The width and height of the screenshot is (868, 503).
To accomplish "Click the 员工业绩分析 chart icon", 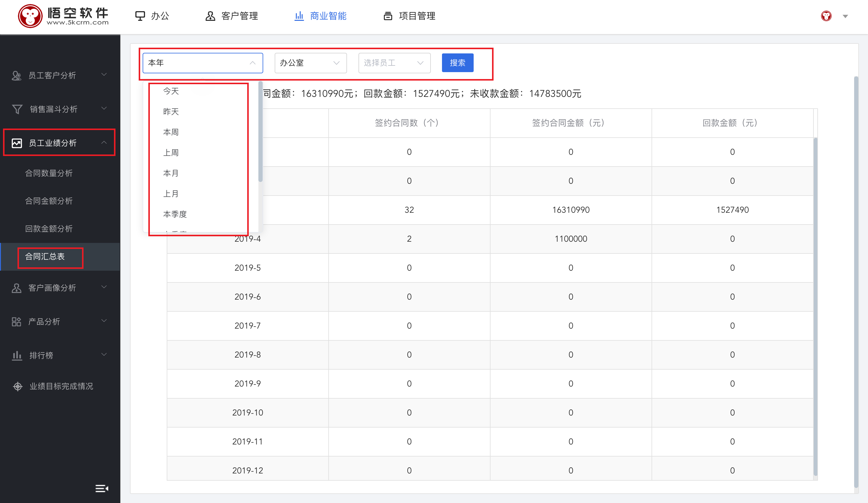I will (x=17, y=143).
